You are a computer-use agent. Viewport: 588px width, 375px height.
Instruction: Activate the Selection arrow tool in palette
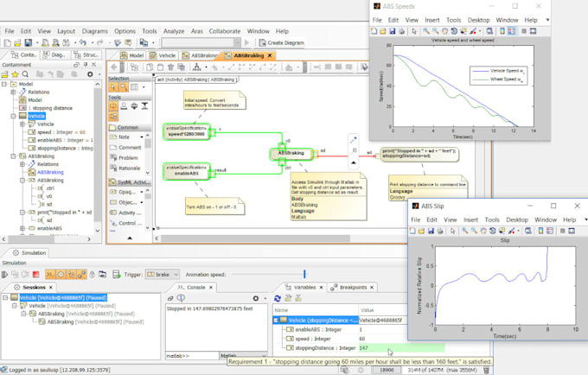(113, 87)
